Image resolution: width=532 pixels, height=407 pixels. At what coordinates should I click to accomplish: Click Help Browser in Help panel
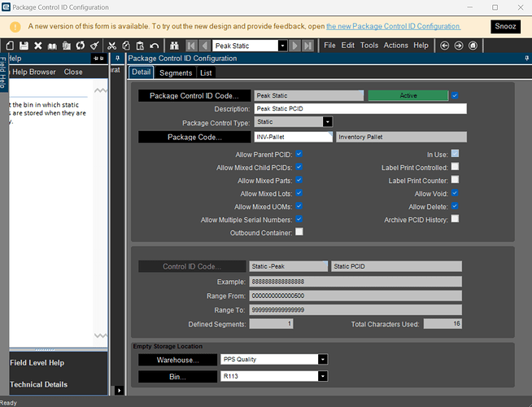tap(34, 72)
